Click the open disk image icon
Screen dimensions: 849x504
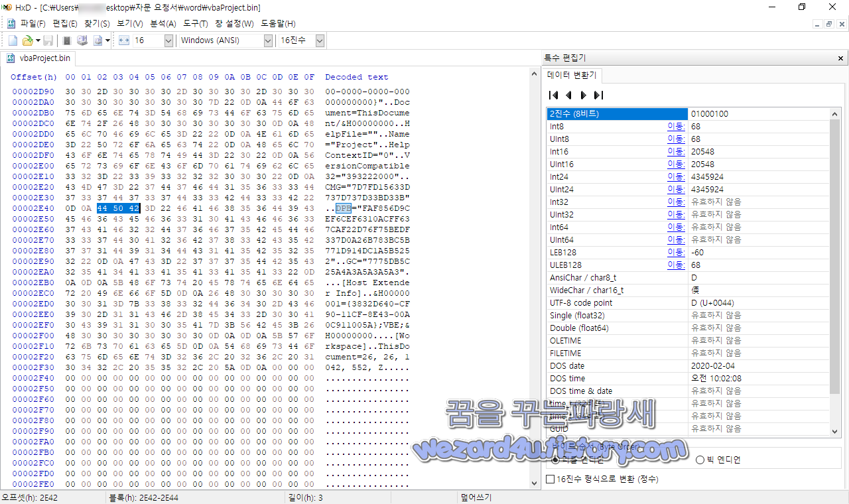point(98,40)
